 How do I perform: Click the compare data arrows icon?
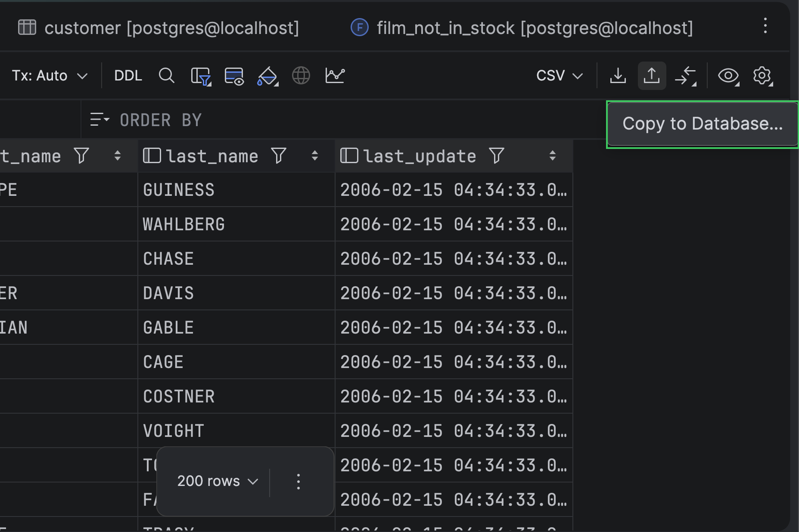click(x=686, y=76)
